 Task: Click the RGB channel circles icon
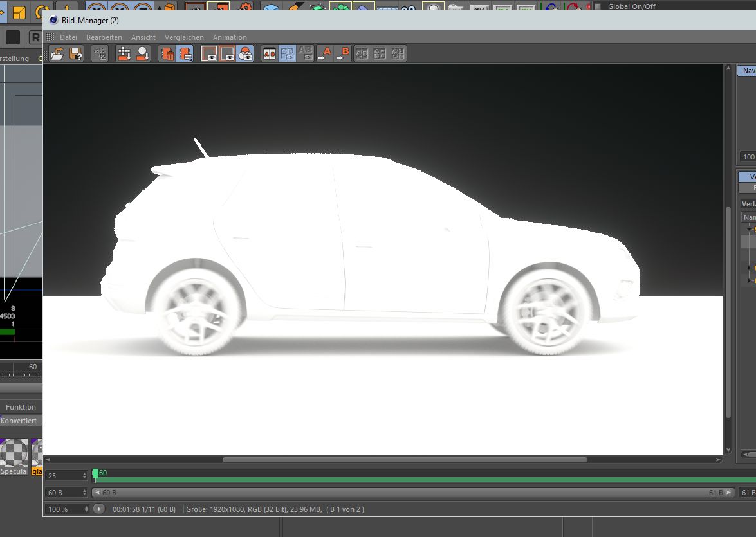click(244, 54)
